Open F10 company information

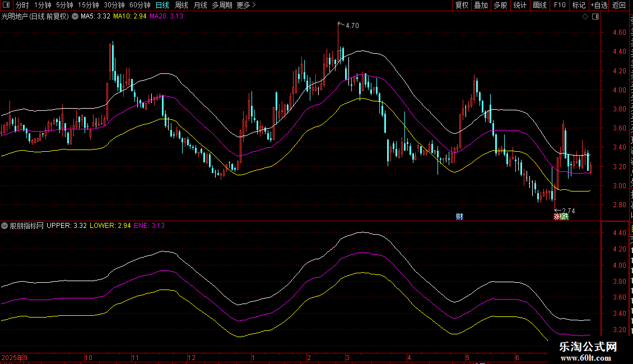click(x=560, y=5)
